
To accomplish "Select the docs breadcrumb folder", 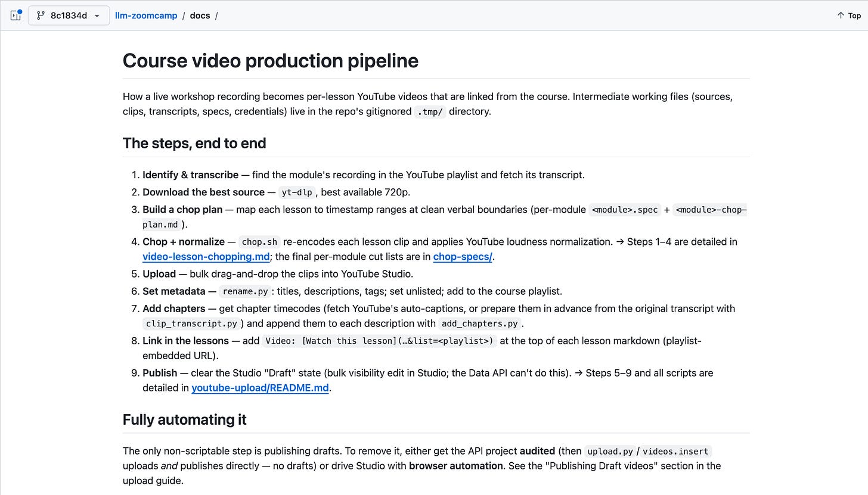I will 200,15.
